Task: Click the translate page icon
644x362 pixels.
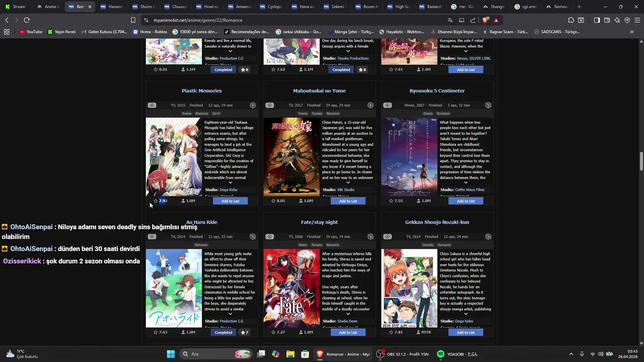Action: [450, 20]
